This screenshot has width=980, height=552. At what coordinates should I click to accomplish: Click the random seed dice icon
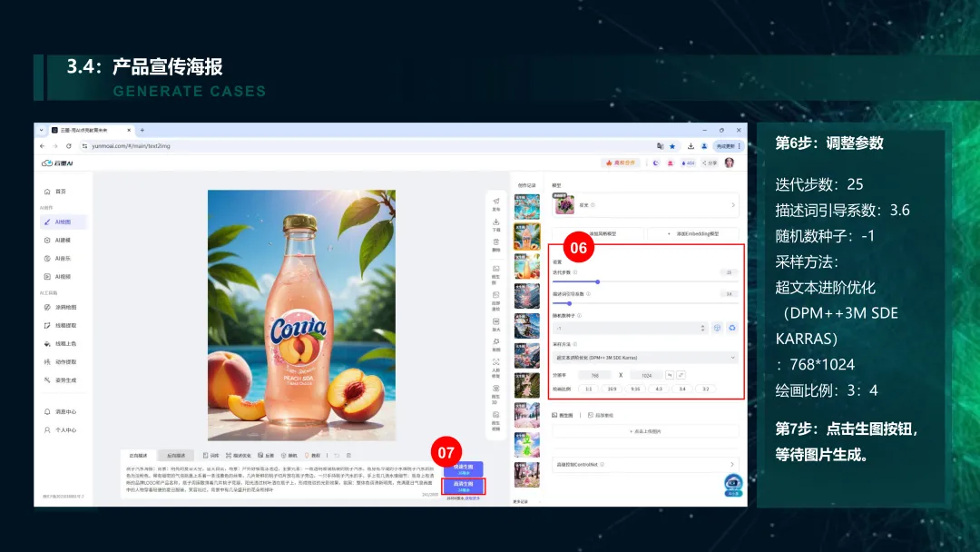[x=718, y=328]
